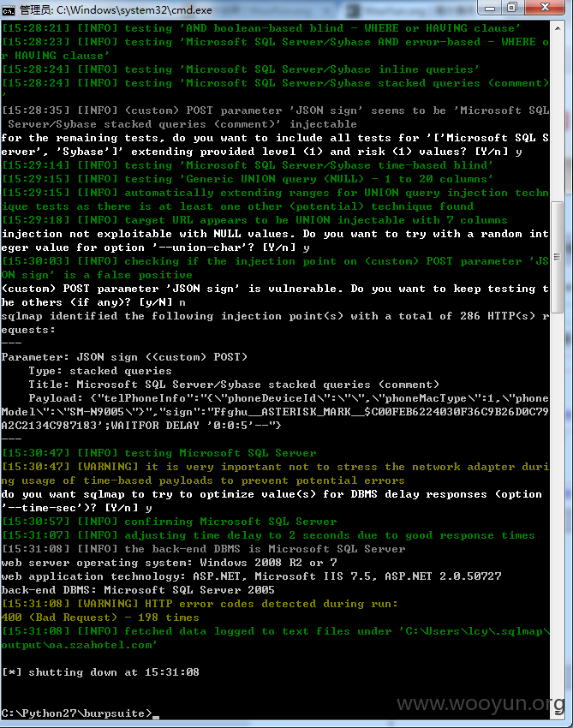The height and width of the screenshot is (728, 573).
Task: Click 'testing Generic UNION query (NULL)' line
Action: [x=248, y=179]
